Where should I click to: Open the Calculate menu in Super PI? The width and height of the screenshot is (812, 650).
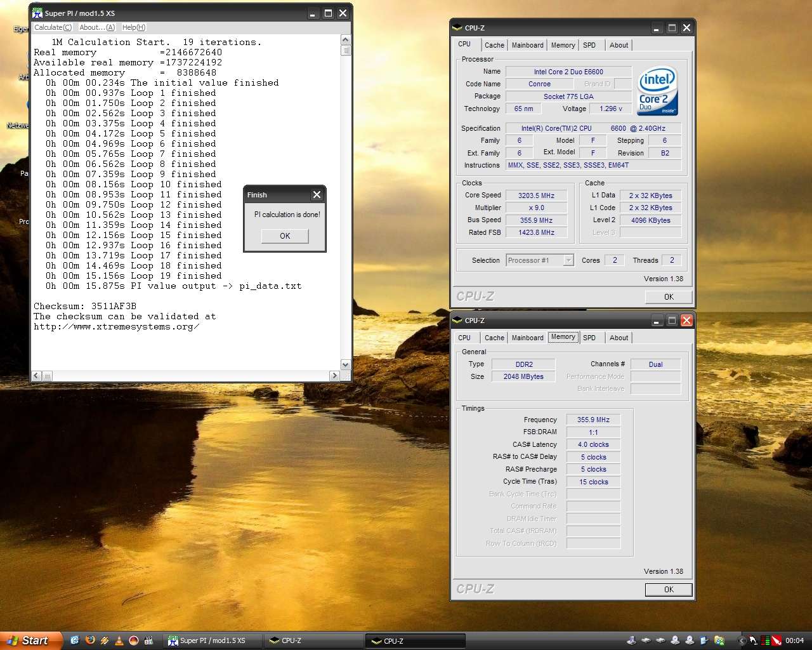point(53,27)
